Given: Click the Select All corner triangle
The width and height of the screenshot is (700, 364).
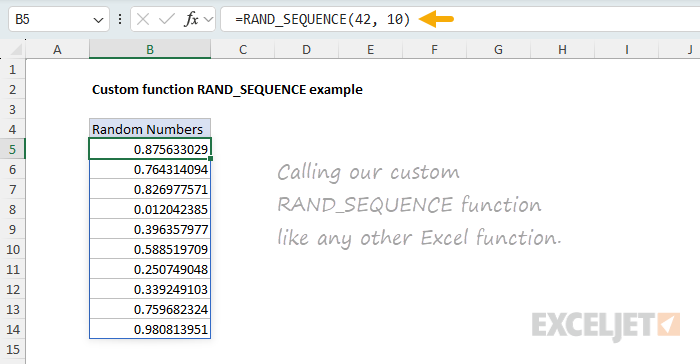Looking at the screenshot, I should click(x=16, y=49).
